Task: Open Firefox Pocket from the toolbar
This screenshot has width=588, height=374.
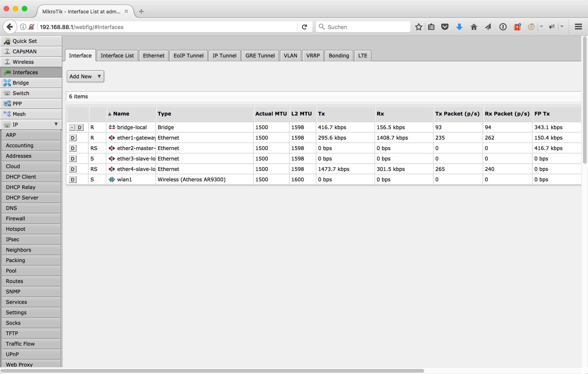Action: [x=444, y=27]
